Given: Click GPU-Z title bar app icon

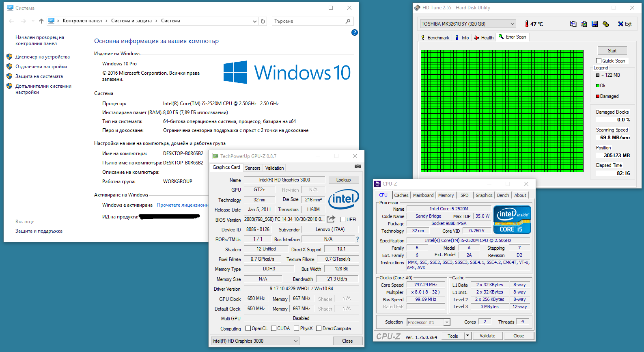Looking at the screenshot, I should click(x=215, y=156).
